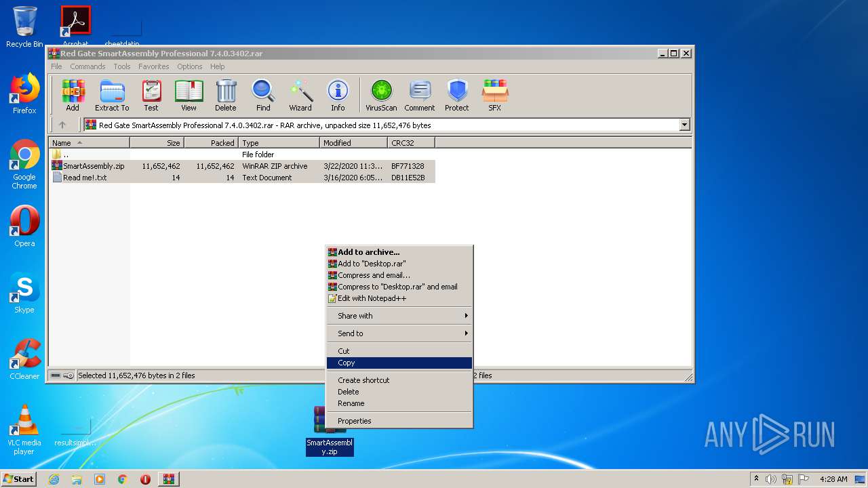The width and height of the screenshot is (868, 488).
Task: Click the SFX toolbar icon
Action: click(x=495, y=96)
